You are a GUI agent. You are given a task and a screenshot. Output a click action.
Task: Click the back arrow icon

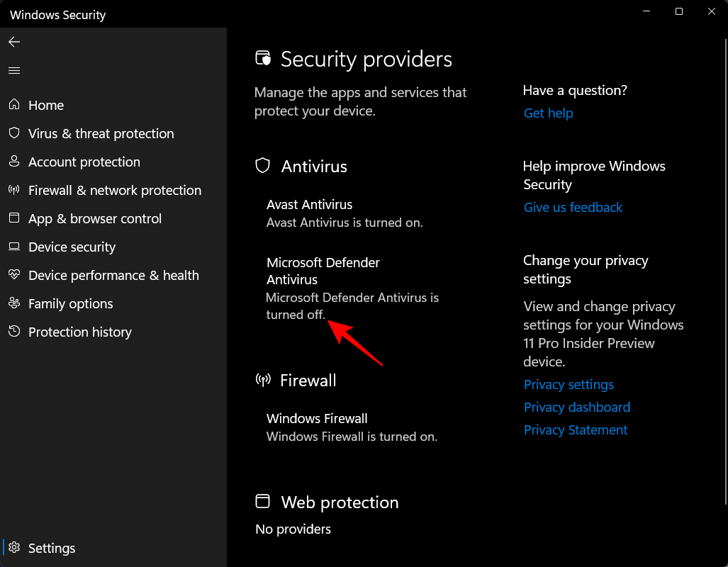point(14,43)
